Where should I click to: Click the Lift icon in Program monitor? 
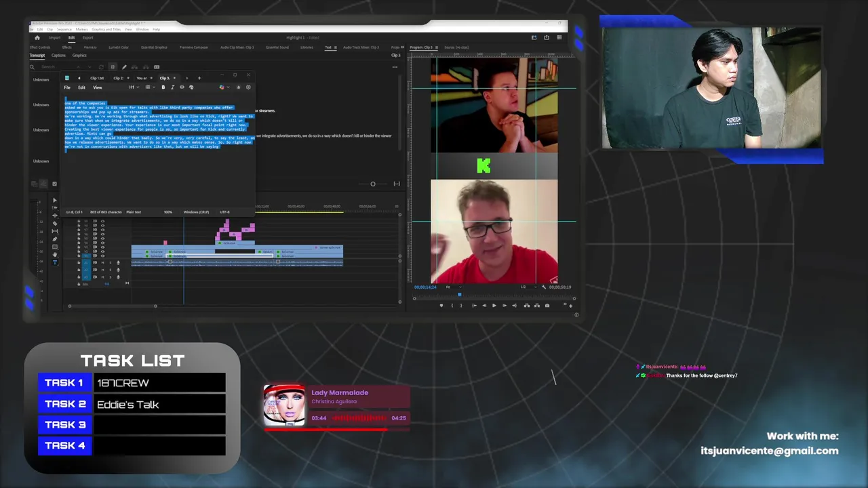(x=527, y=306)
